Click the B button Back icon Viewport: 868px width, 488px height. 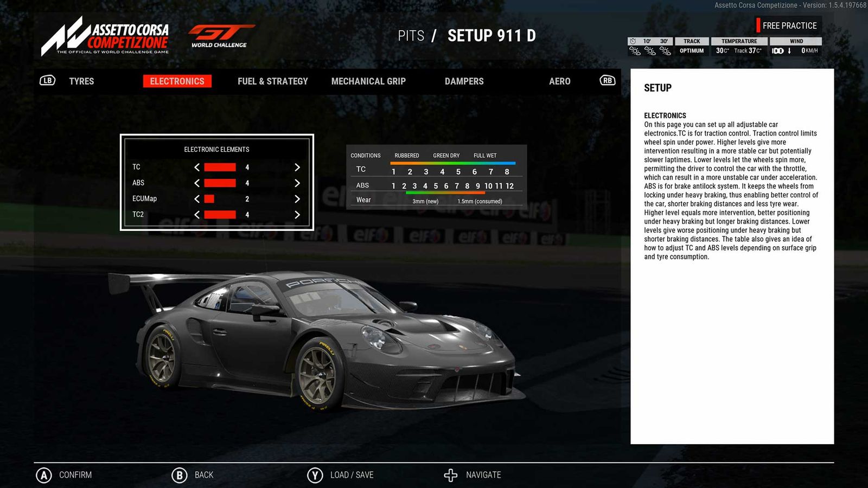point(180,476)
